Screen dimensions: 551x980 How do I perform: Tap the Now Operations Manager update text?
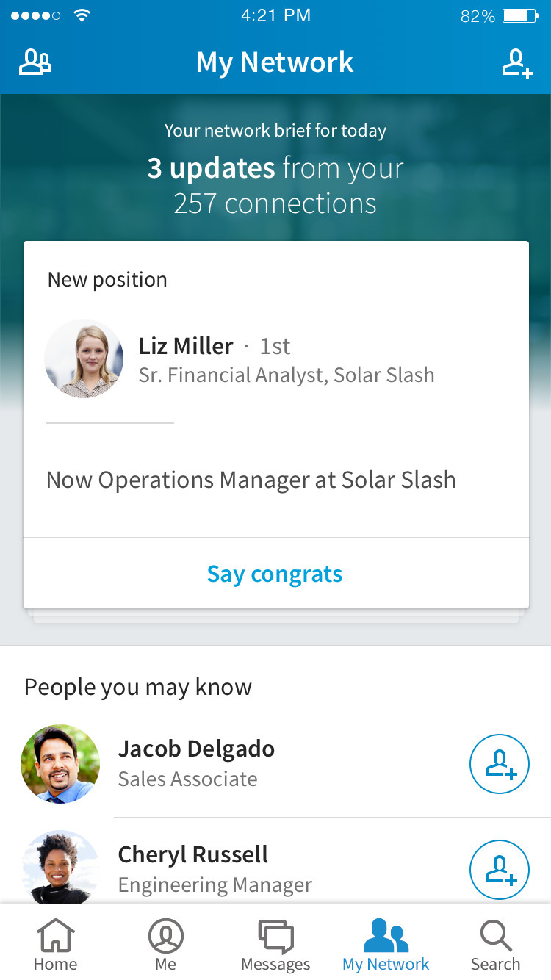click(251, 480)
